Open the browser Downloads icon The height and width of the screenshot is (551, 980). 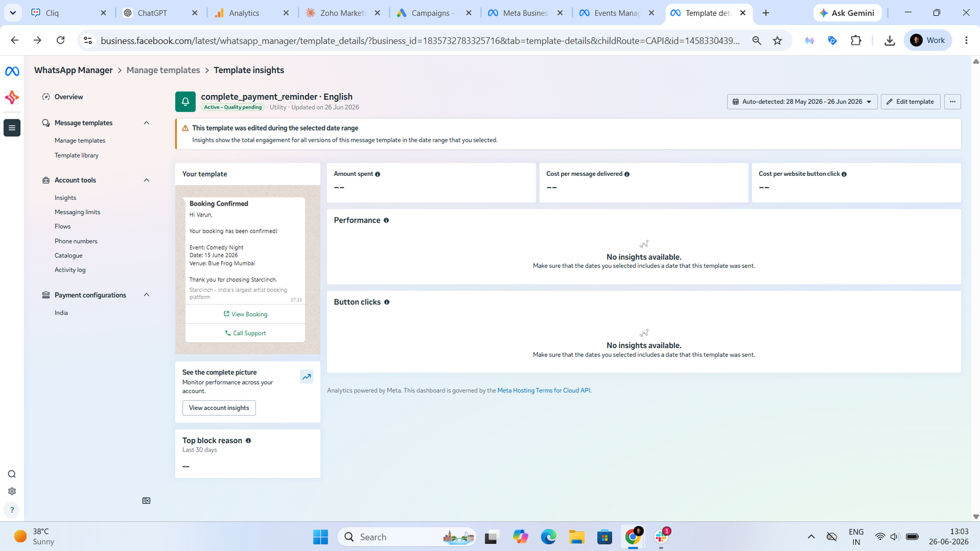(889, 40)
